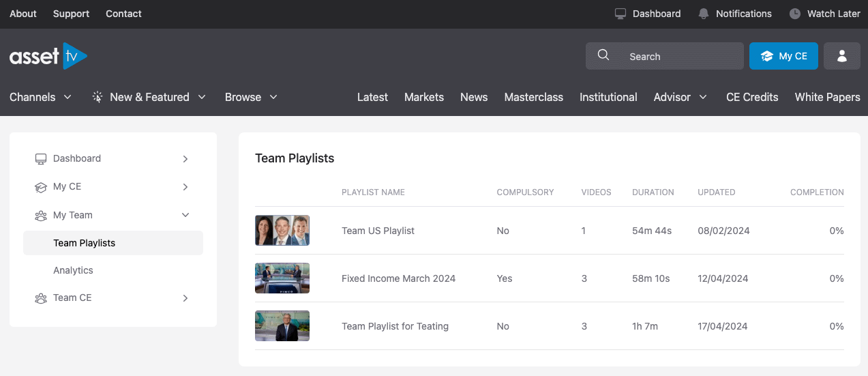868x376 pixels.
Task: Open the Channels dropdown menu
Action: pyautogui.click(x=40, y=97)
